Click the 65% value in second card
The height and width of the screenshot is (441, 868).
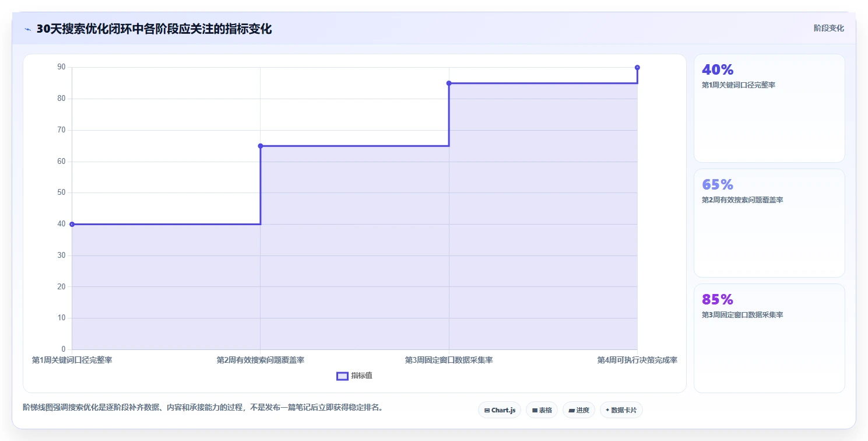click(x=718, y=184)
